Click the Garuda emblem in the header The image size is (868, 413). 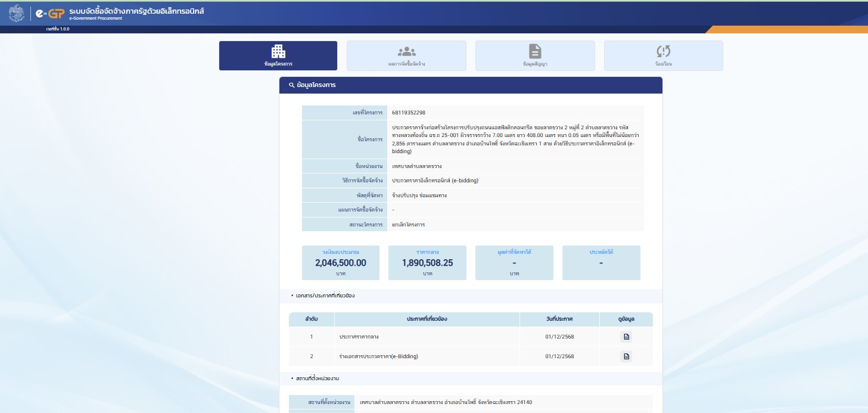(x=17, y=13)
